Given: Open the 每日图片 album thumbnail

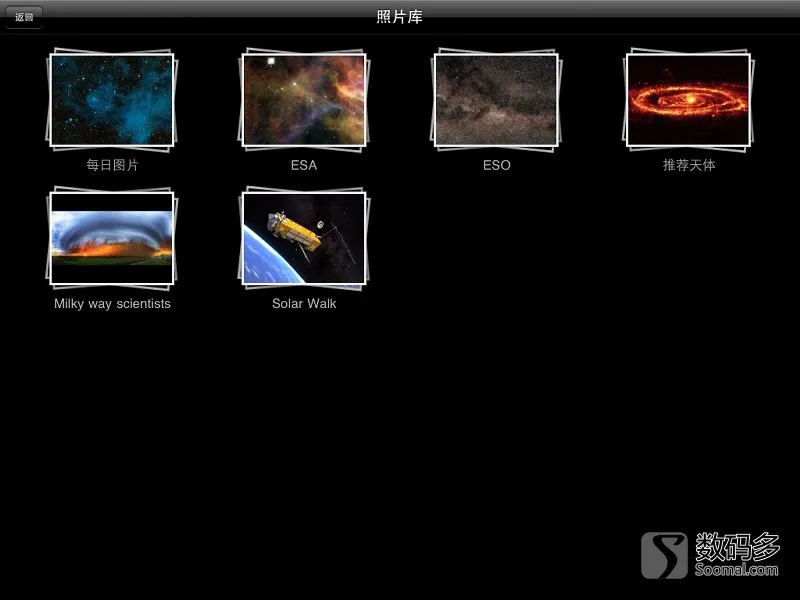Looking at the screenshot, I should click(x=112, y=99).
